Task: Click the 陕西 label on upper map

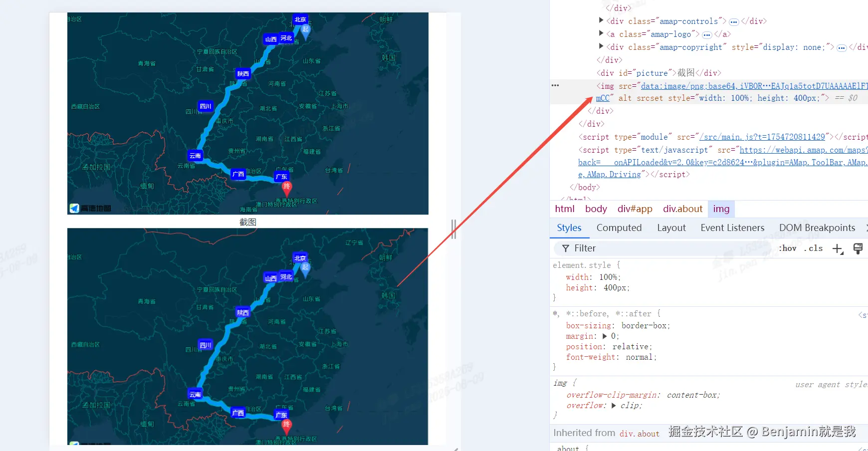Action: (x=243, y=73)
